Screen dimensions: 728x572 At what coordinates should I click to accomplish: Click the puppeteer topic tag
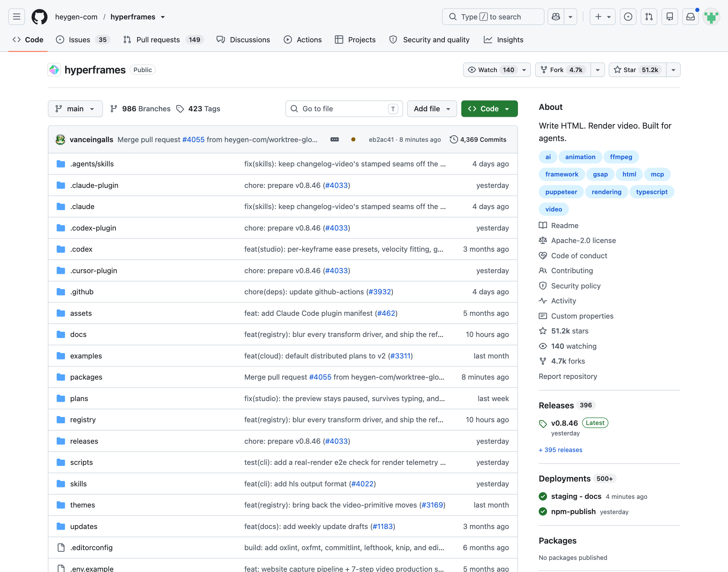(x=561, y=192)
